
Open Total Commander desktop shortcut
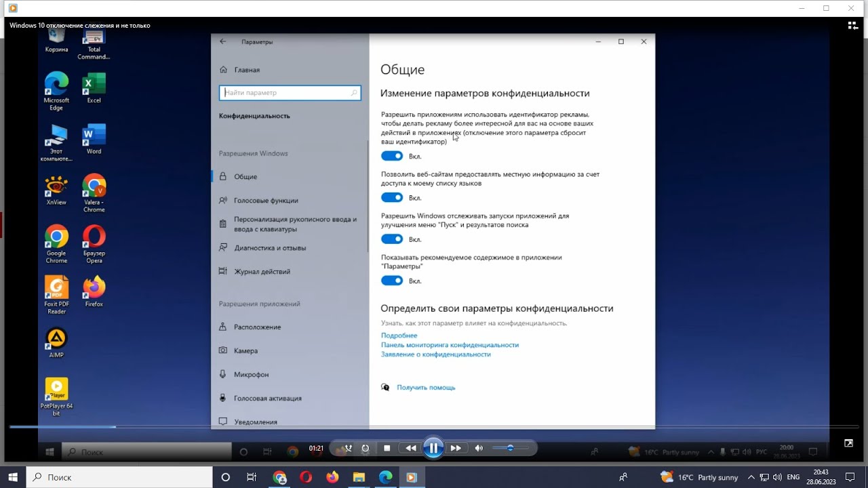click(94, 45)
